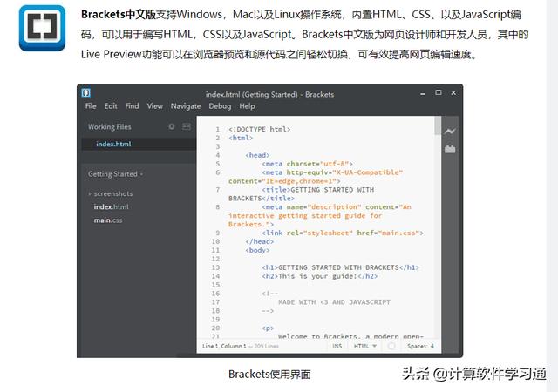Open index.html in project tree
558x392 pixels.
coord(111,206)
